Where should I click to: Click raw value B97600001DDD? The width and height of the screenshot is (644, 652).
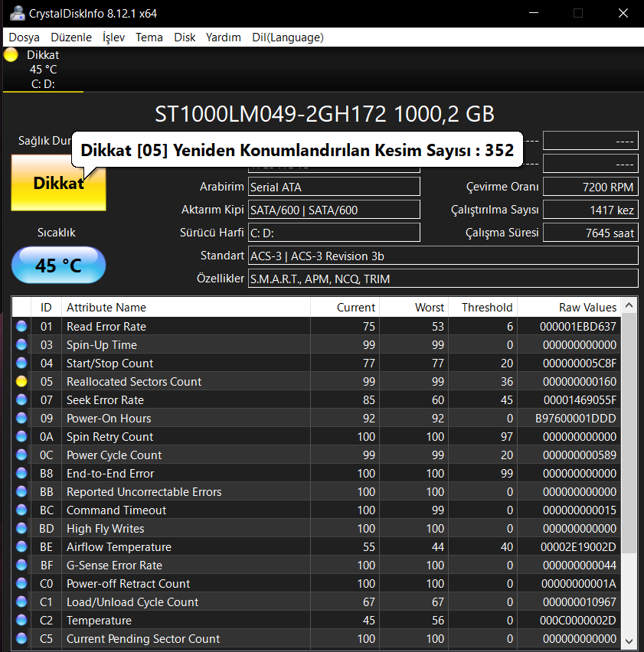click(576, 418)
